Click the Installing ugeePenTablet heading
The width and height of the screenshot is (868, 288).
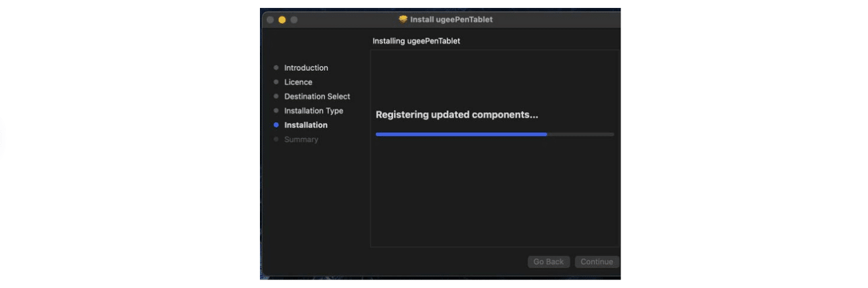coord(416,41)
